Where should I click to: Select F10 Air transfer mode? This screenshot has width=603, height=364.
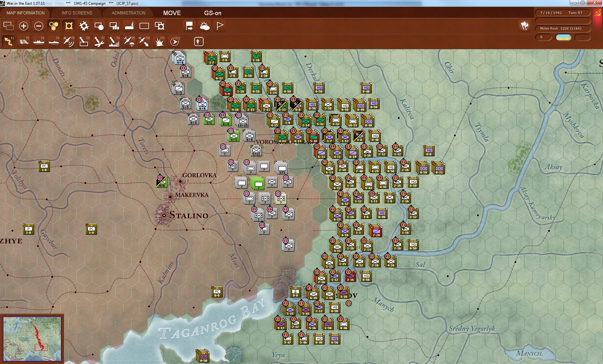[x=144, y=41]
